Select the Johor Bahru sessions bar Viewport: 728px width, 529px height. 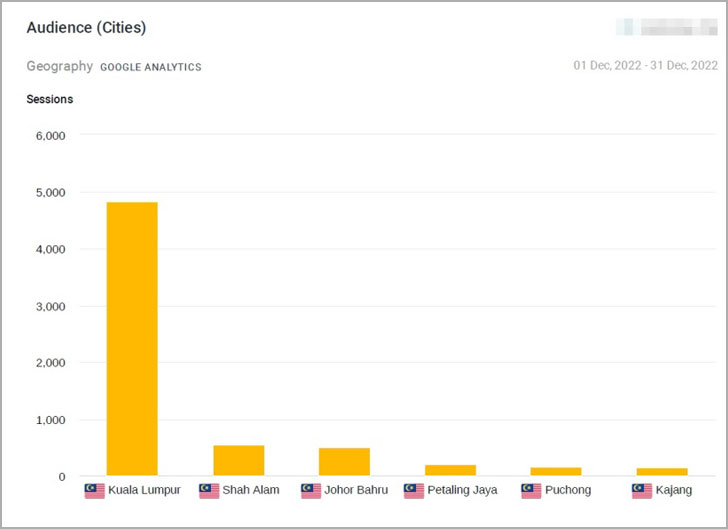click(x=344, y=462)
